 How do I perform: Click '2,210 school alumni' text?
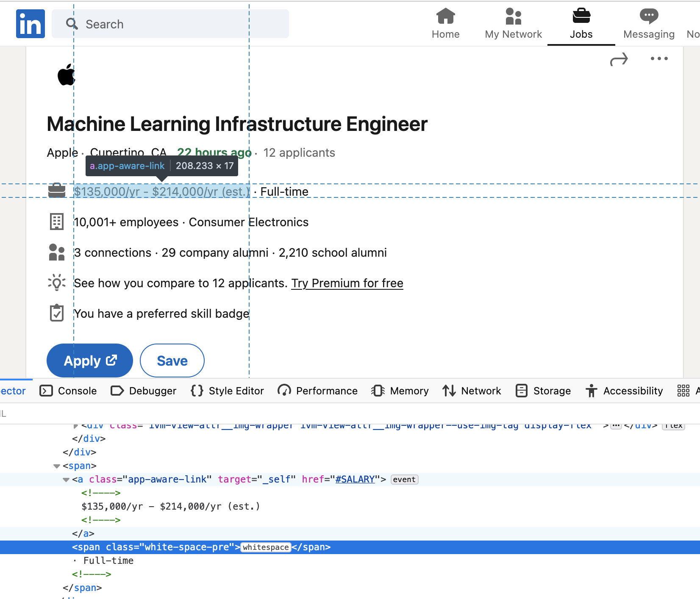333,252
